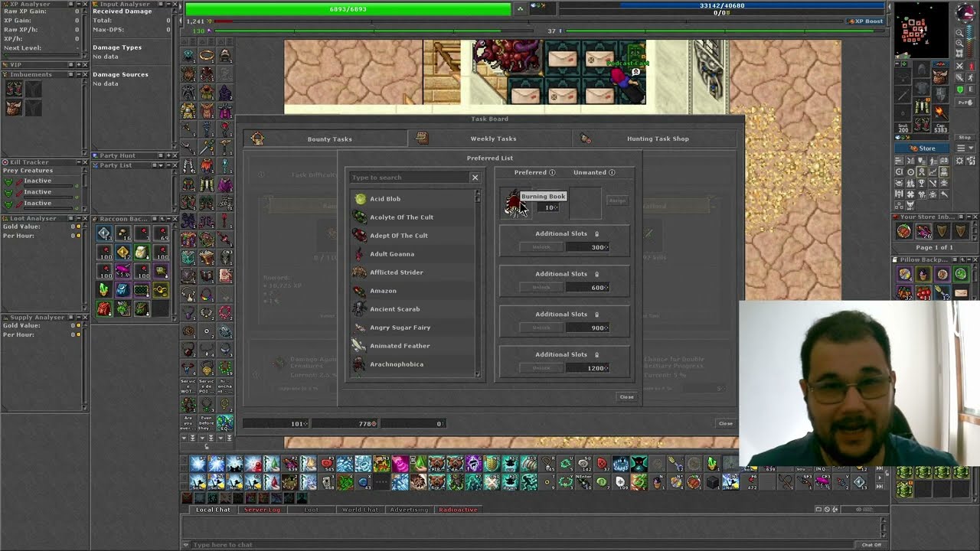The image size is (980, 551).
Task: Select the blue backpack in Raccoon Backpack
Action: pyautogui.click(x=122, y=289)
